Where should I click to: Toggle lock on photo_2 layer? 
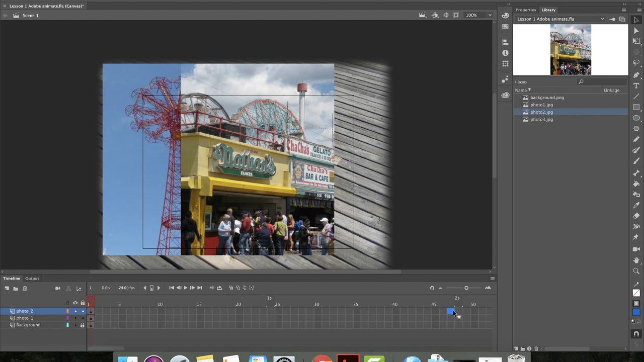pos(83,311)
